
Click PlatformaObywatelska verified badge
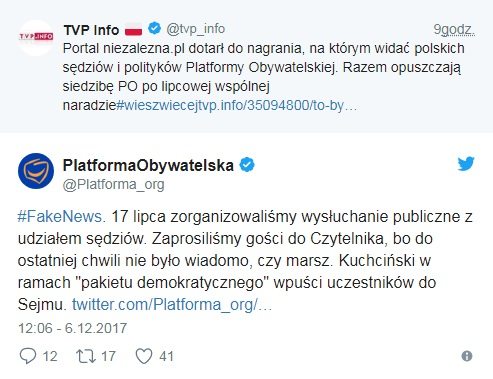[x=247, y=165]
